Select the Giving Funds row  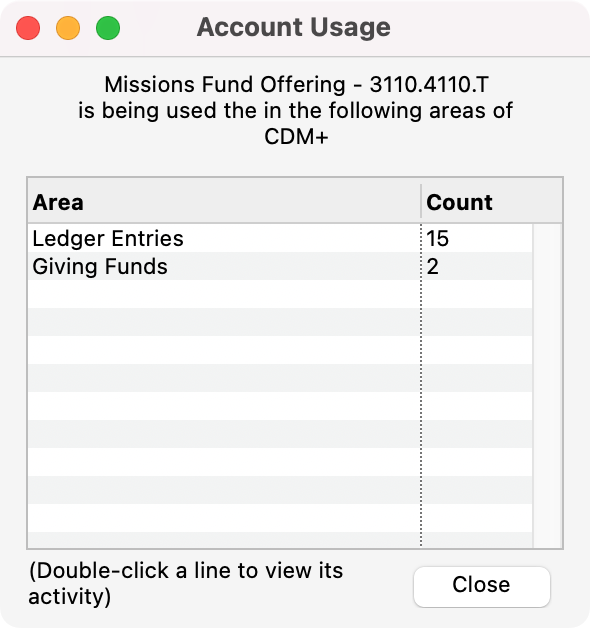click(280, 266)
